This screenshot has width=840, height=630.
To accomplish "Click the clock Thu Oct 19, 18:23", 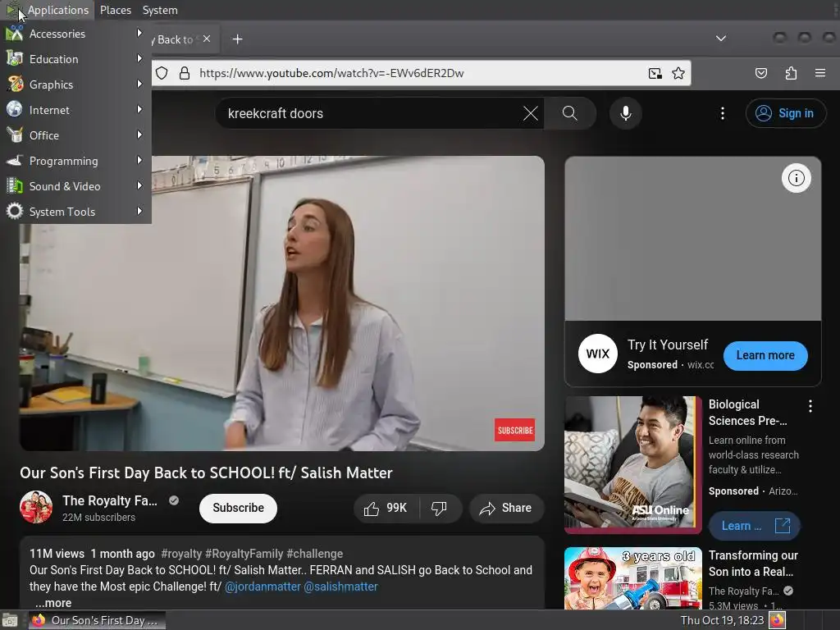I will pos(722,620).
